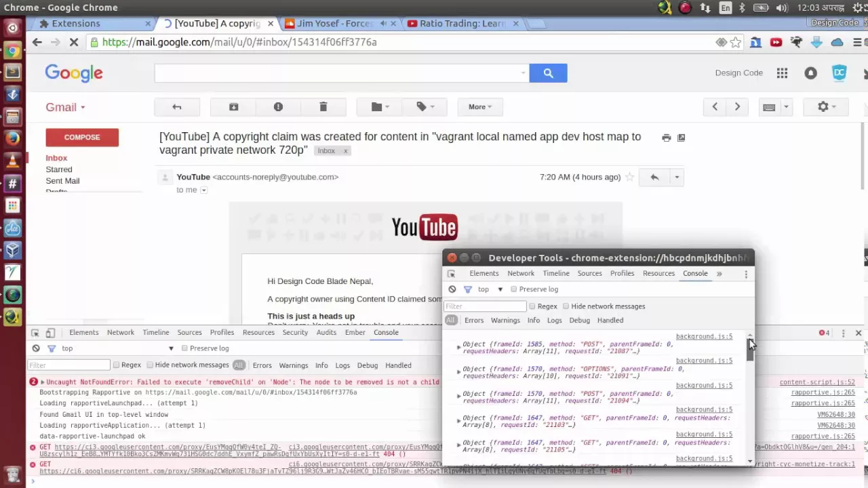Show more tabs chevron in floating DevTools
Viewport: 868px width, 488px height.
(x=719, y=274)
